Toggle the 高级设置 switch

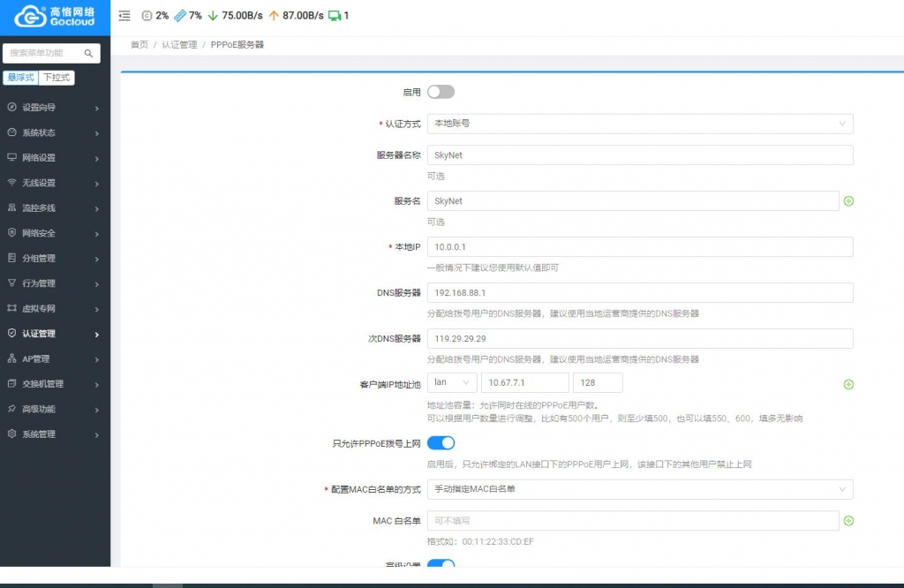point(441,563)
